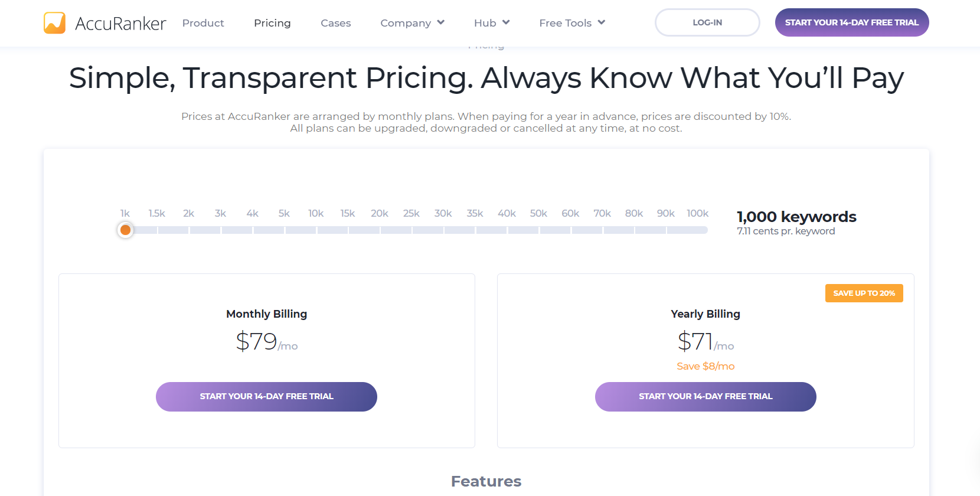Expand the Free Tools dropdown

pyautogui.click(x=572, y=23)
